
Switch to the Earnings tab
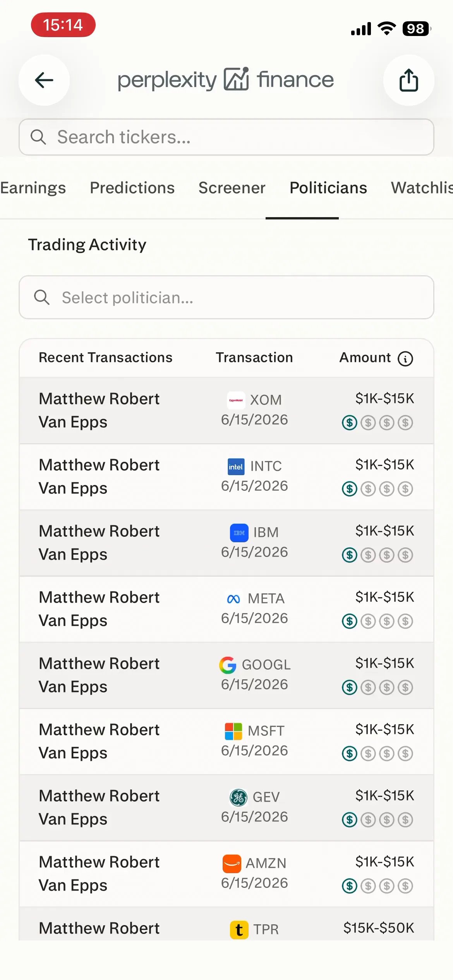point(33,188)
